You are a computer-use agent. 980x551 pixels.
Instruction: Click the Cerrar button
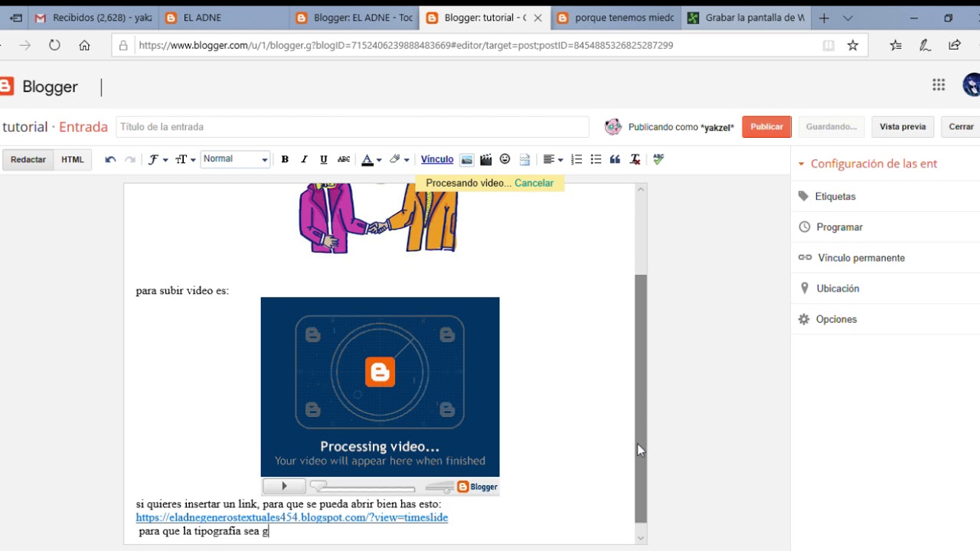click(x=961, y=127)
